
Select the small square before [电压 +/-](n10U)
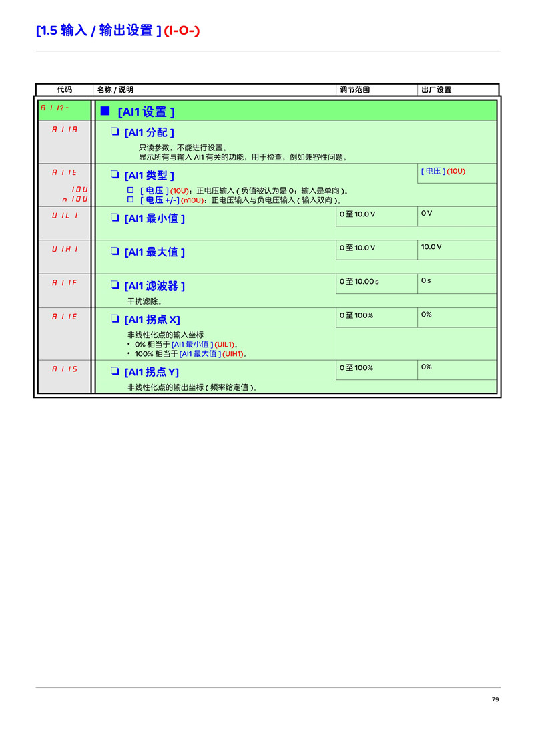pos(131,199)
